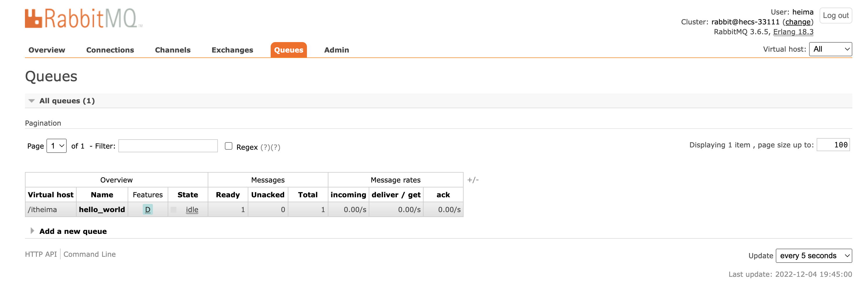Click the page size input field
868x282 pixels.
tap(833, 145)
